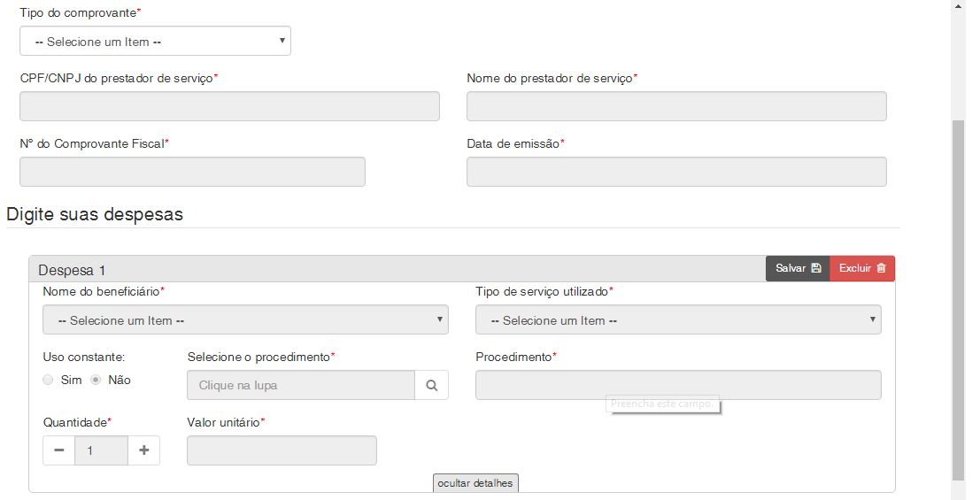Select Sim for Uso constante
Screen dimensions: 980x500
49,380
